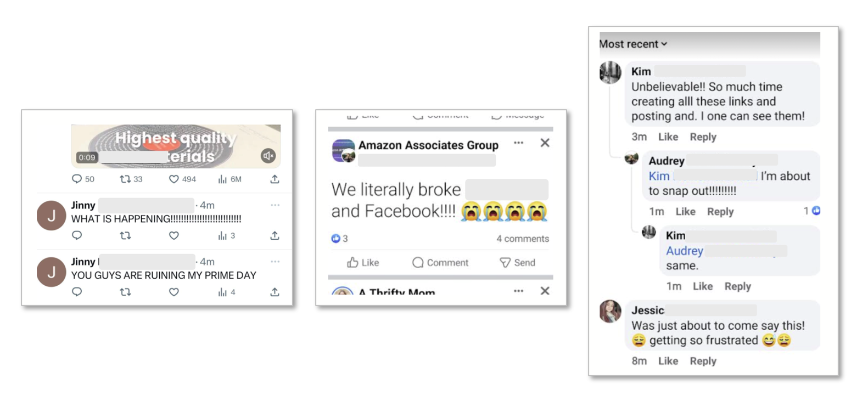The width and height of the screenshot is (868, 407).
Task: Open the 4 comments link
Action: [523, 239]
